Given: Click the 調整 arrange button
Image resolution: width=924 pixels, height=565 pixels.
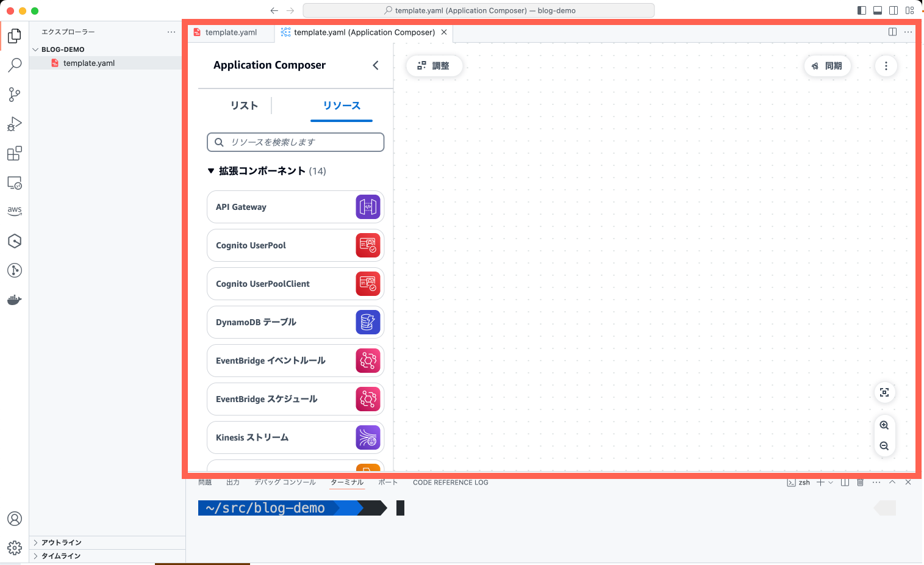Looking at the screenshot, I should (434, 66).
